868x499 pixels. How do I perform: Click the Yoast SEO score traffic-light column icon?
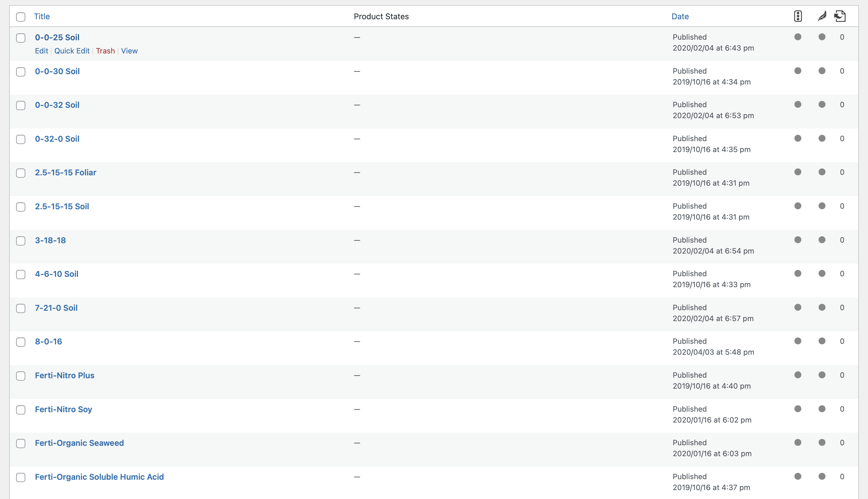(x=798, y=16)
